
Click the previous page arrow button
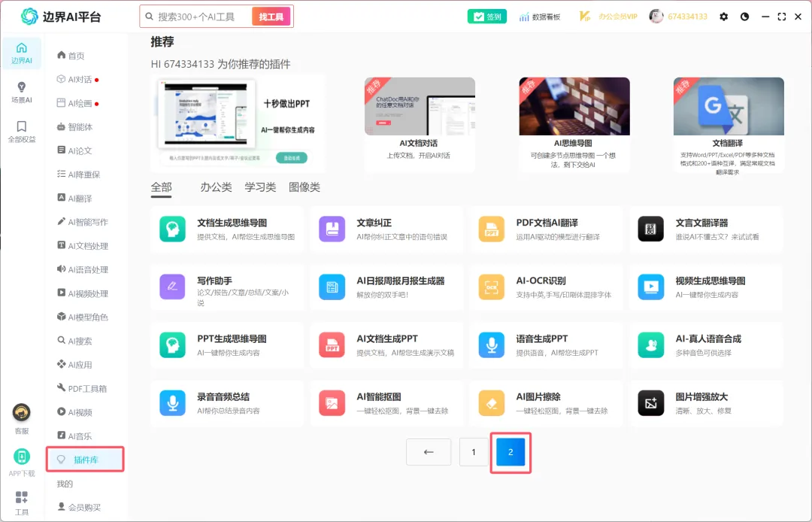[429, 452]
